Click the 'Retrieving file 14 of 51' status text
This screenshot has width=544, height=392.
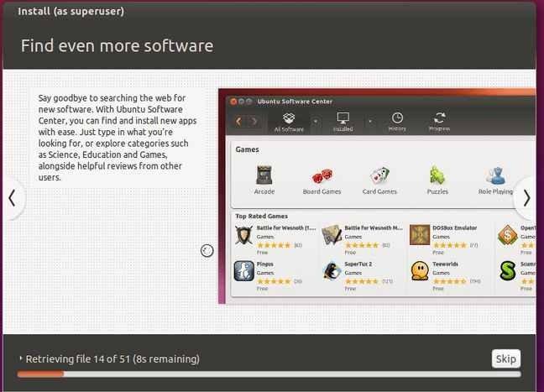(78, 359)
